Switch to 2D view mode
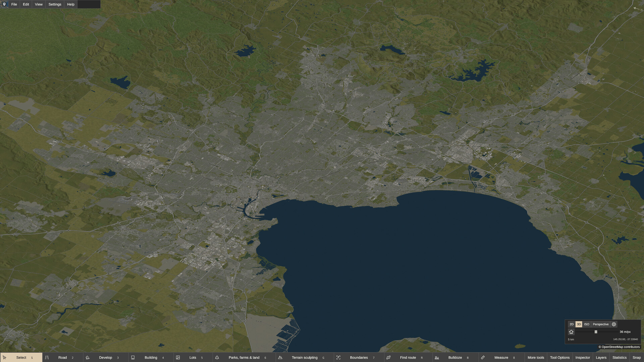The image size is (644, 362). point(572,324)
